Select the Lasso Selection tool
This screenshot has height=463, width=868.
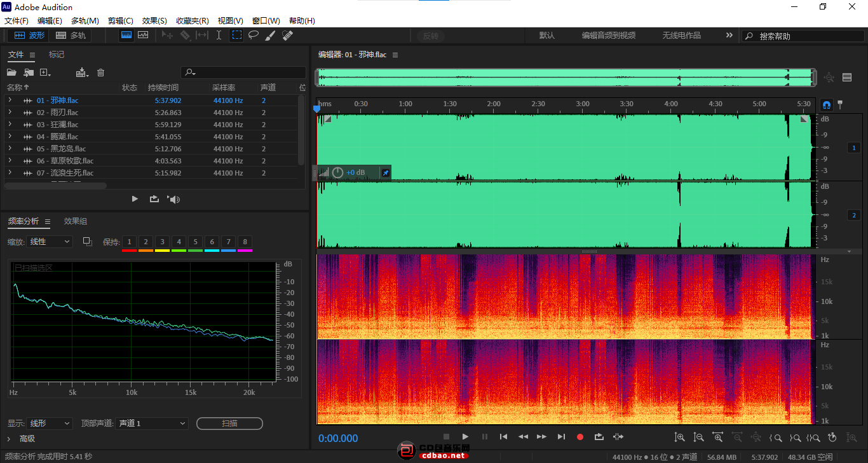[253, 36]
